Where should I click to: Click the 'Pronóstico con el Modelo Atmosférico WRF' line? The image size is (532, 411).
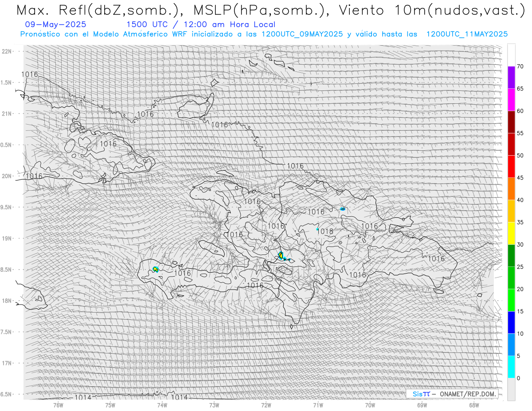264,34
